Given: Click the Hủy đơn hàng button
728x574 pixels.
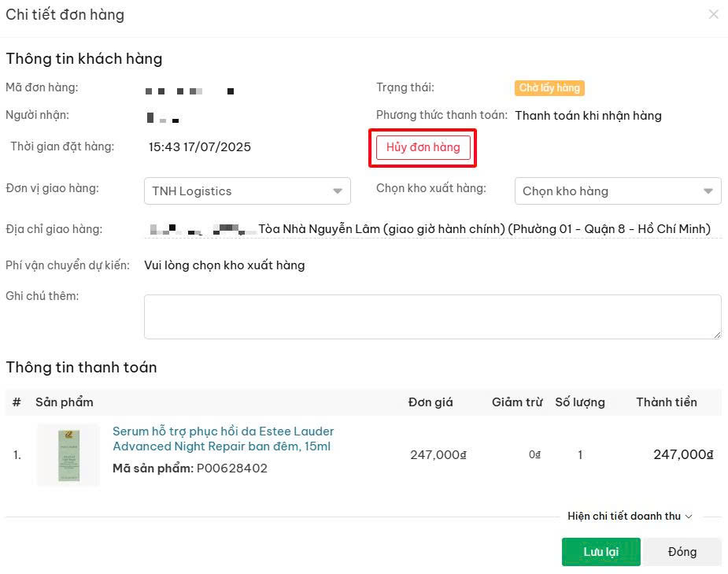Looking at the screenshot, I should tap(423, 148).
